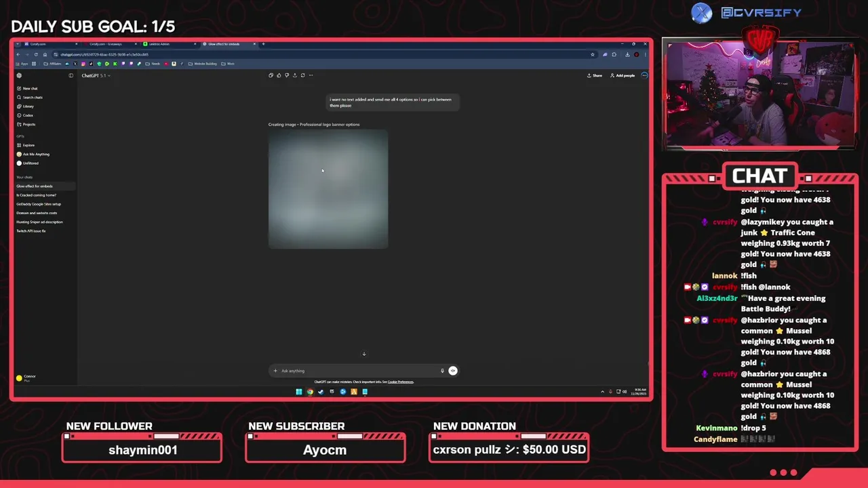Expand the system tray hidden icons chevron
The width and height of the screenshot is (868, 488).
click(x=602, y=391)
